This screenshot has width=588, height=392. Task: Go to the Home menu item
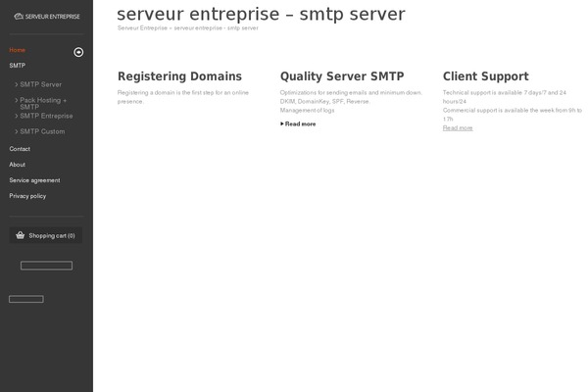18,50
